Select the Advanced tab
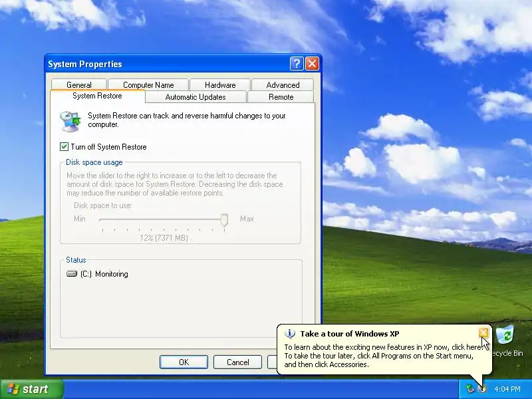The height and width of the screenshot is (399, 532). tap(283, 85)
